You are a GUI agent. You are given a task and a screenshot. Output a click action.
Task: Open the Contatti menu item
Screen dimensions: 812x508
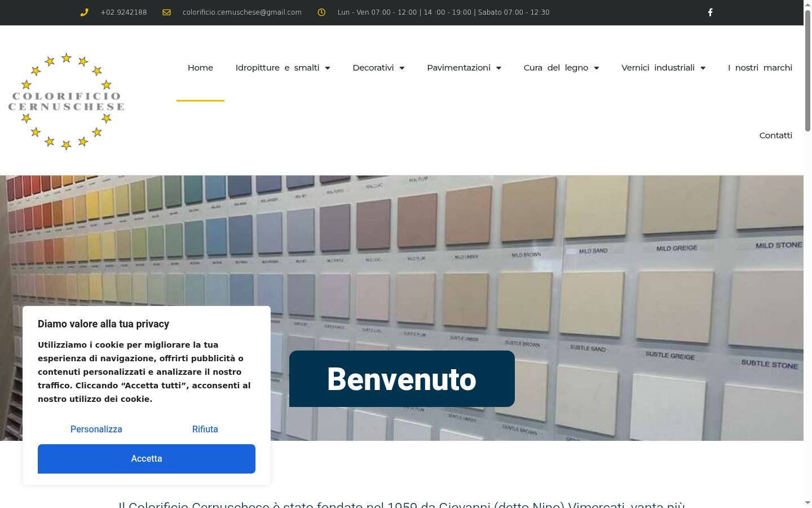click(775, 135)
